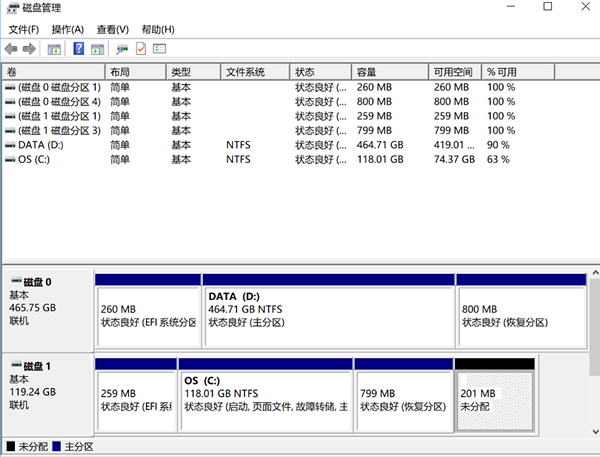This screenshot has height=457, width=600.
Task: Open the 操作(A) menu
Action: pos(67,29)
